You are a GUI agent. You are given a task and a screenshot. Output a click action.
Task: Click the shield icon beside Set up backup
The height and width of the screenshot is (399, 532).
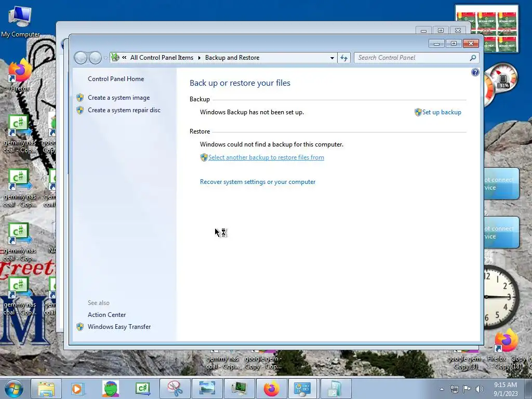click(x=418, y=112)
